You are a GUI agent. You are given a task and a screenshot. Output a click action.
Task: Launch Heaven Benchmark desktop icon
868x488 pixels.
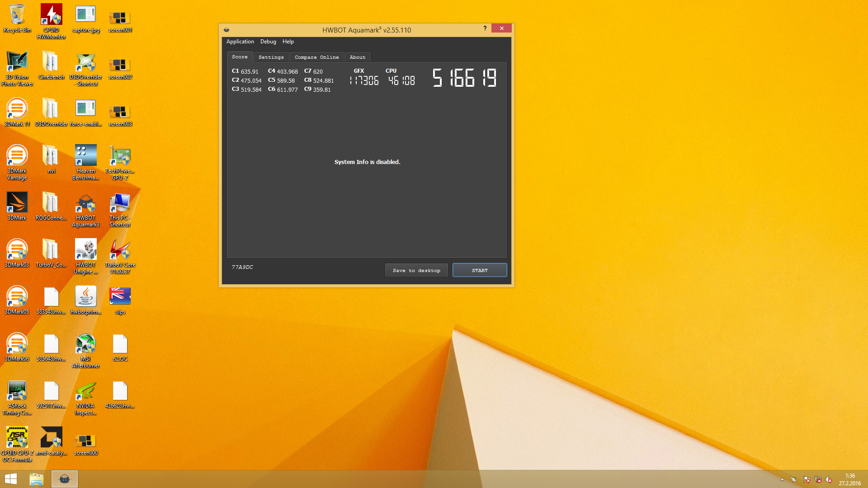point(85,162)
